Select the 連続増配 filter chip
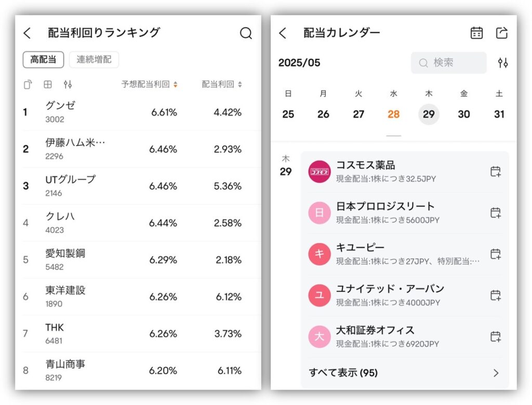 (x=94, y=60)
